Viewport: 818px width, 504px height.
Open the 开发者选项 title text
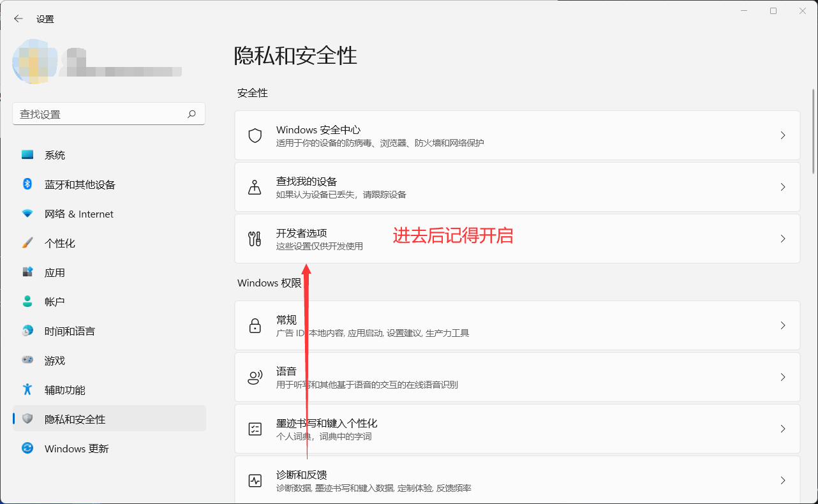[301, 233]
